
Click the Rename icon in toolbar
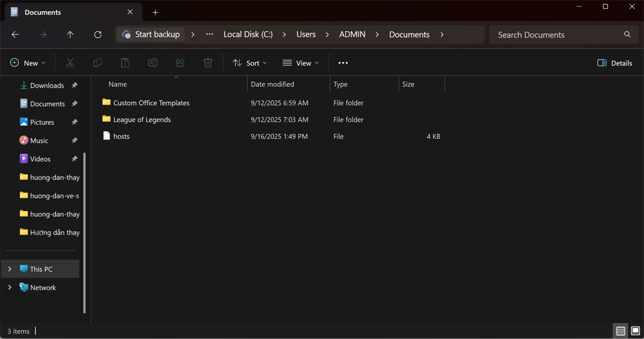pyautogui.click(x=153, y=63)
